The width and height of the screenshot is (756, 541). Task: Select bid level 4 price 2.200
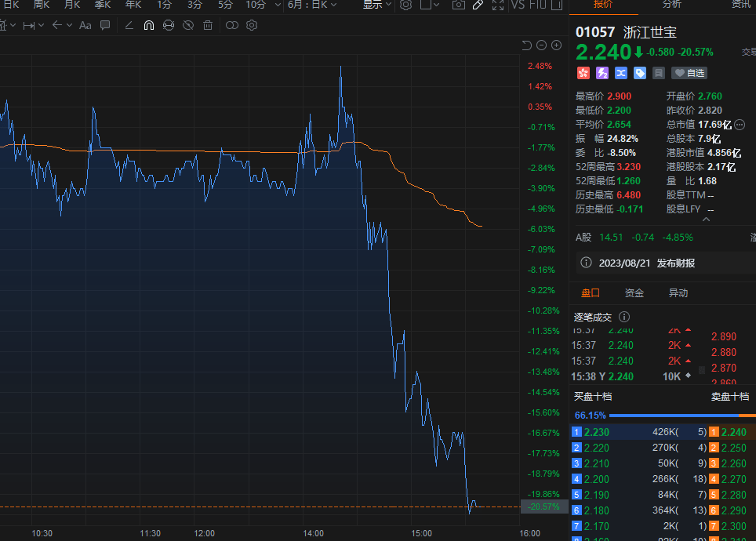click(597, 479)
